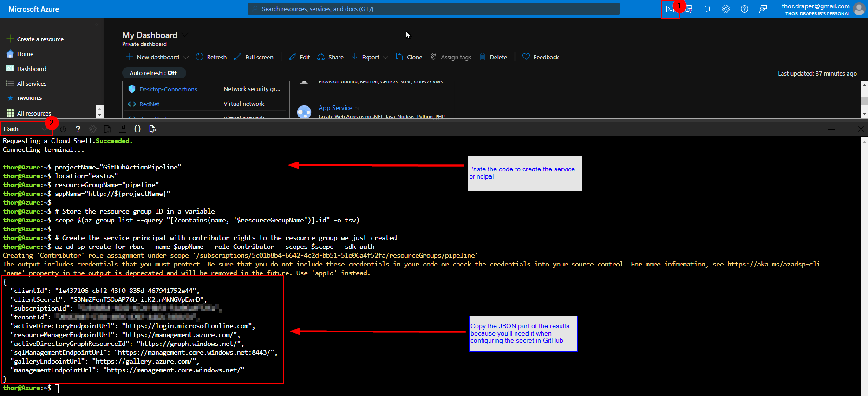Click the Virtual network type for RedNet
Screen dimensions: 868x396
tap(244, 104)
